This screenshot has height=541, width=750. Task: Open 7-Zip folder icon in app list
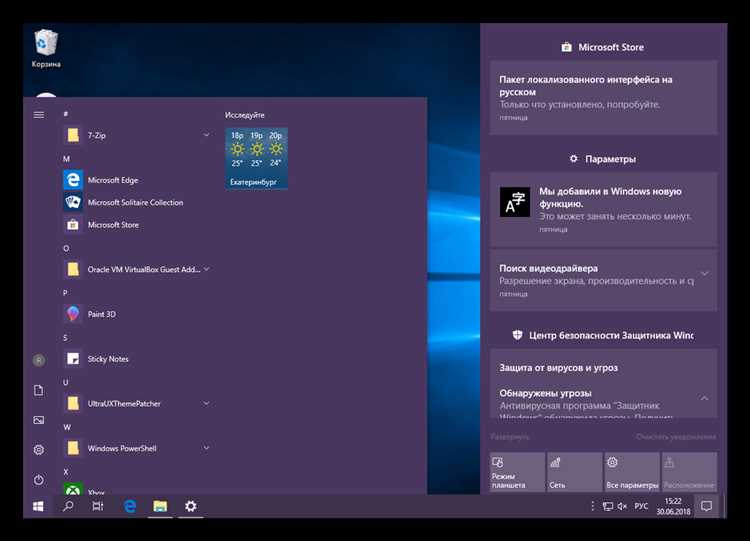point(73,135)
